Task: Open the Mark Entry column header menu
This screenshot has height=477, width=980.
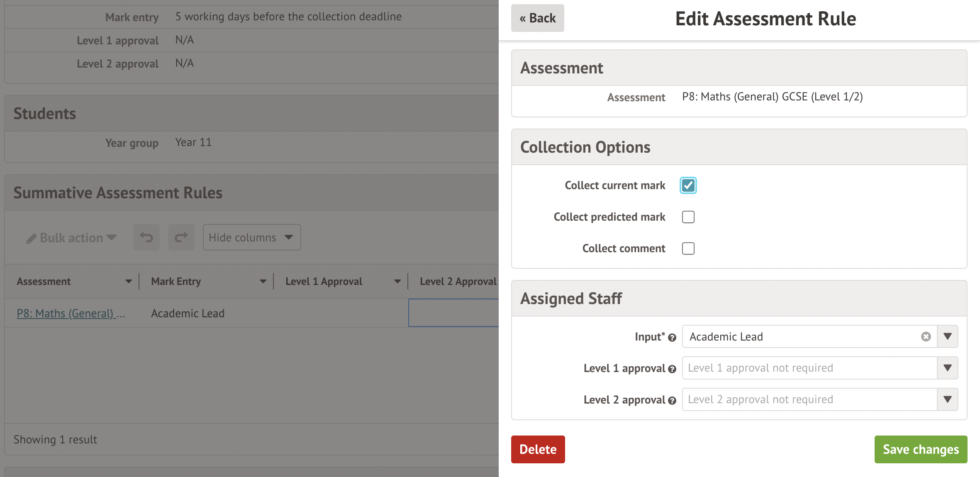Action: pos(263,281)
